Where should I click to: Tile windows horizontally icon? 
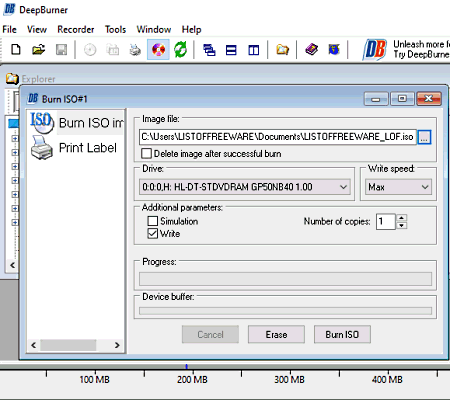tap(231, 50)
